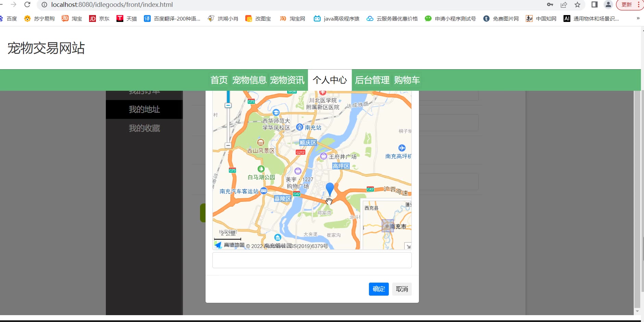Reload the page with browser refresh icon
This screenshot has width=644, height=322.
[27, 5]
